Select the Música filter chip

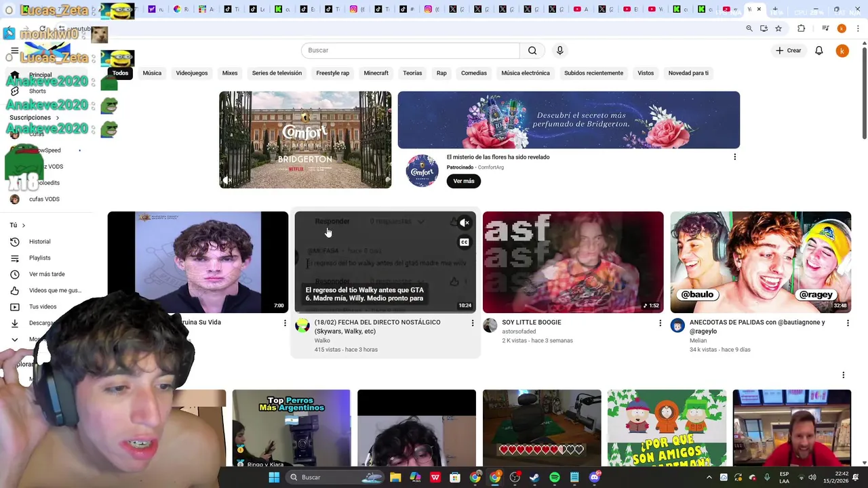pyautogui.click(x=152, y=73)
